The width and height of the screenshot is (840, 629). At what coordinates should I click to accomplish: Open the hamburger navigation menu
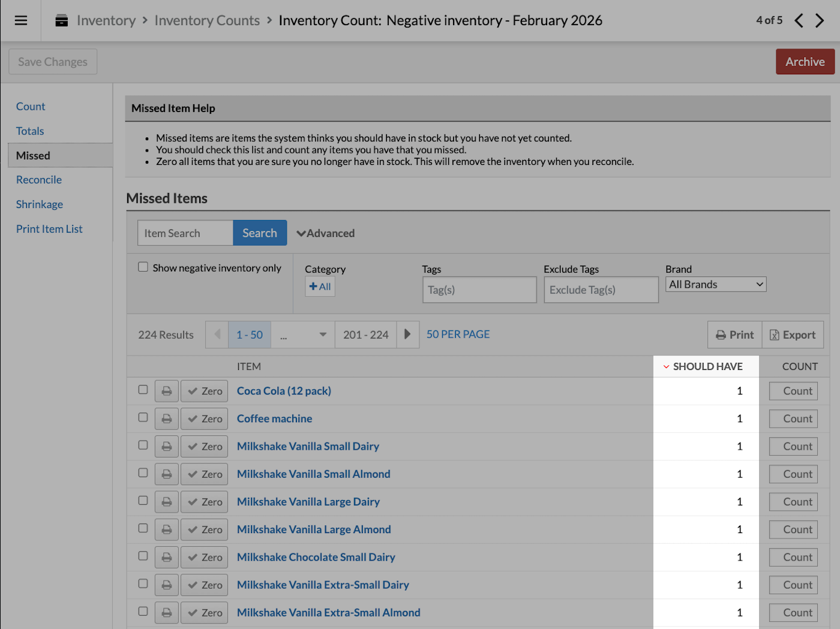click(20, 20)
